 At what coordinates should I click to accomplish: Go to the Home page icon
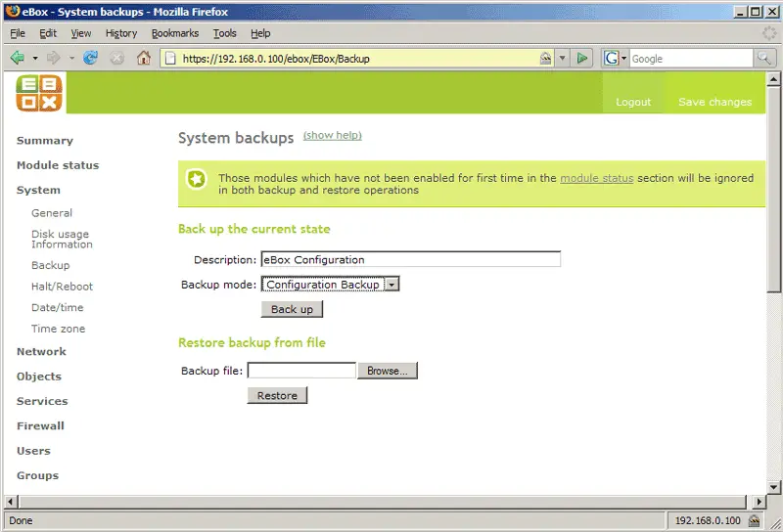144,58
